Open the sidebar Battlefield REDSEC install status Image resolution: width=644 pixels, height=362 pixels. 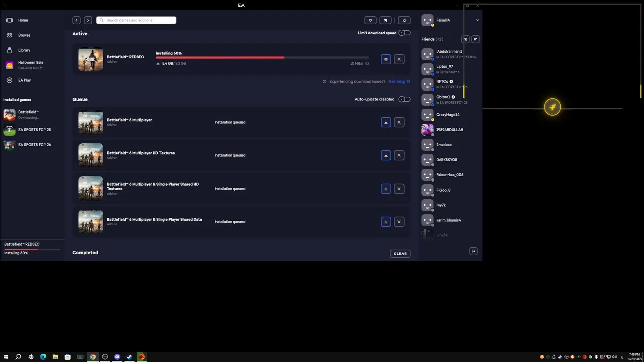click(x=32, y=248)
